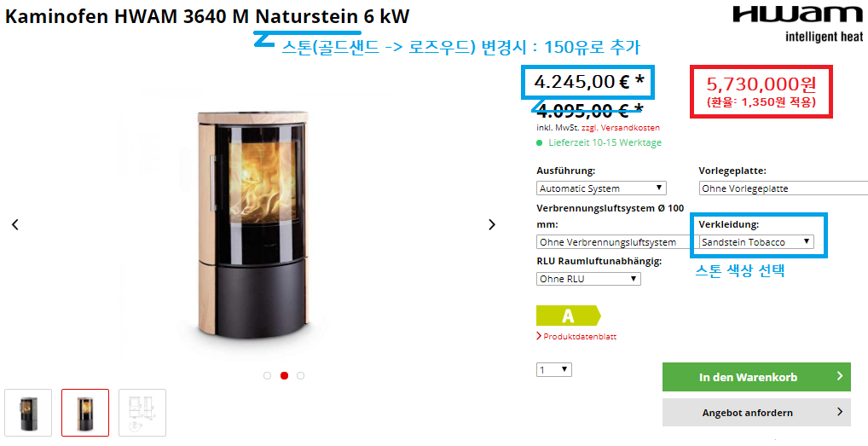Select the black stove thumbnail
The height and width of the screenshot is (446, 868).
[x=28, y=412]
